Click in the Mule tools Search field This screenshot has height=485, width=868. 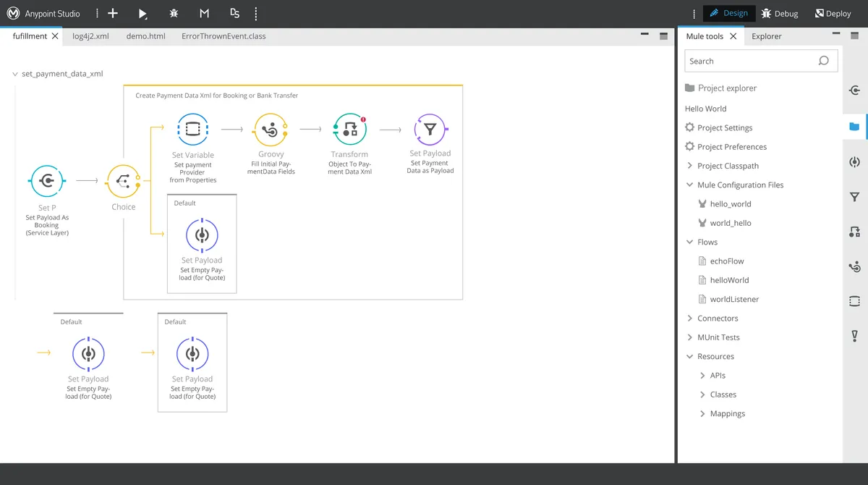(749, 61)
